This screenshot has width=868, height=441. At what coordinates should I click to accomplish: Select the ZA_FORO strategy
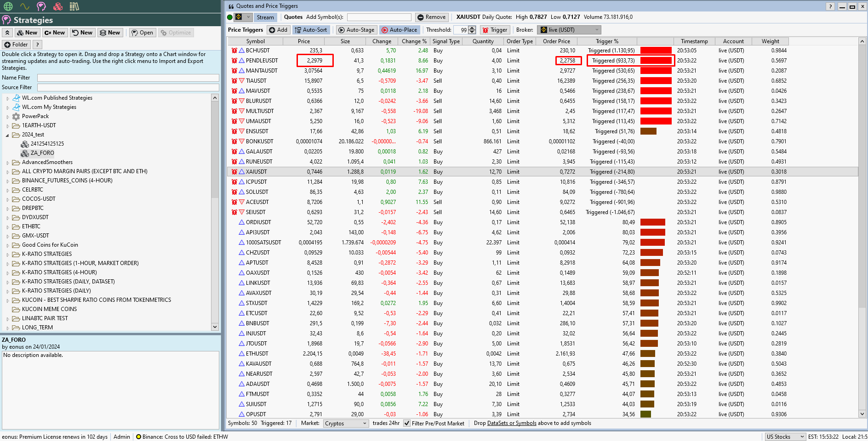pyautogui.click(x=42, y=153)
